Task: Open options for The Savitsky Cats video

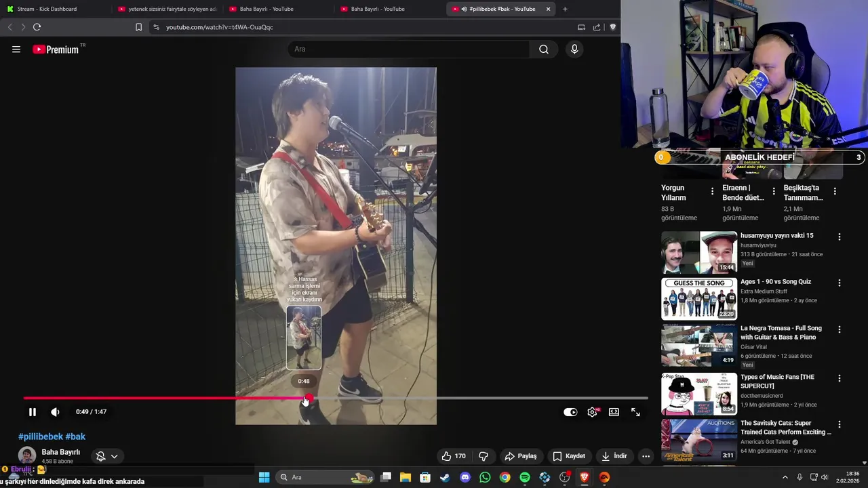Action: click(x=839, y=424)
